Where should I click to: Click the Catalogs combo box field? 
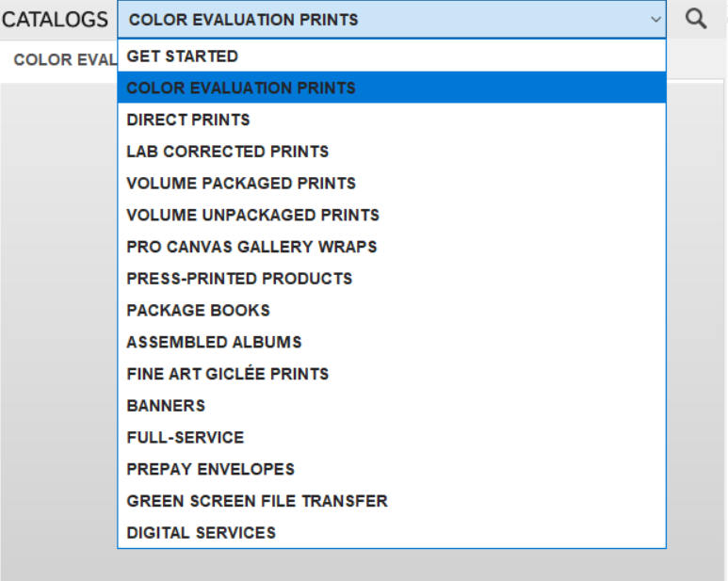point(377,19)
